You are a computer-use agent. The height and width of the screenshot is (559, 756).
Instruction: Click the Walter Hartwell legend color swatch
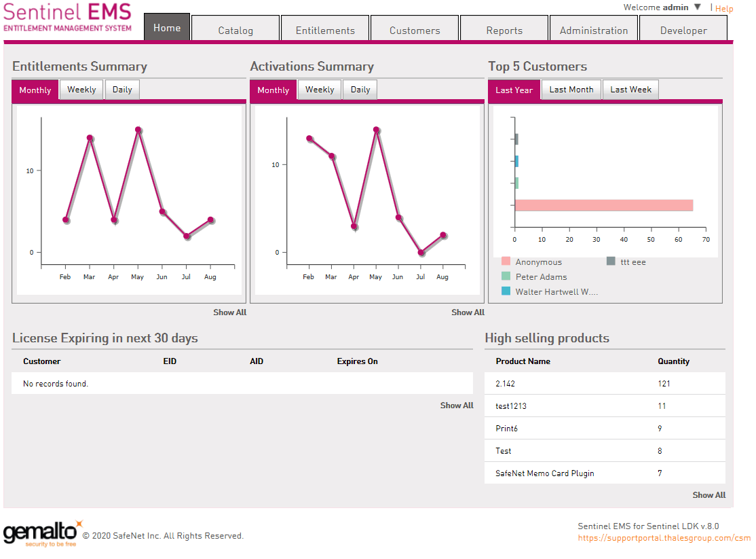tap(506, 291)
